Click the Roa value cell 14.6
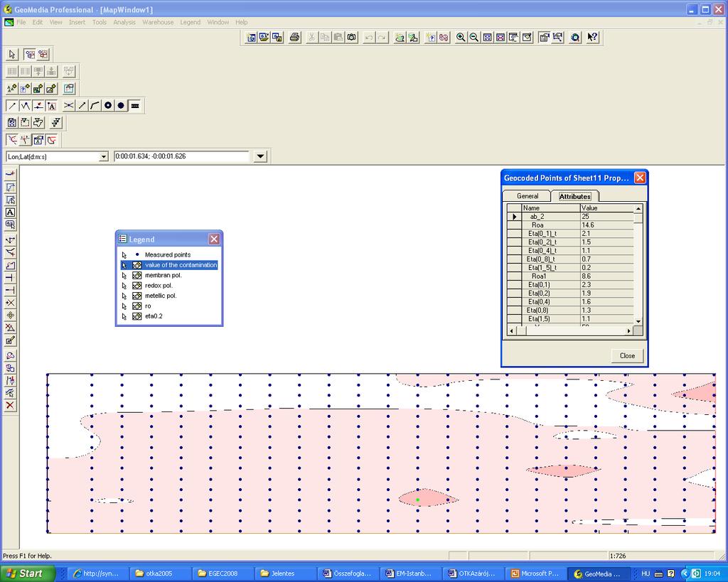Viewport: 728px width, 582px height. (x=607, y=225)
